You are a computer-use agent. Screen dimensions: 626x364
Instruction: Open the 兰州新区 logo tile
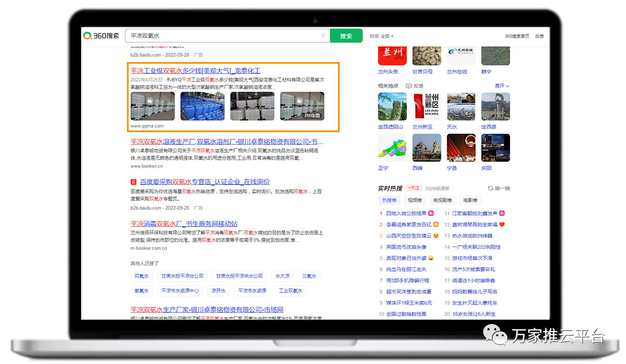[427, 107]
